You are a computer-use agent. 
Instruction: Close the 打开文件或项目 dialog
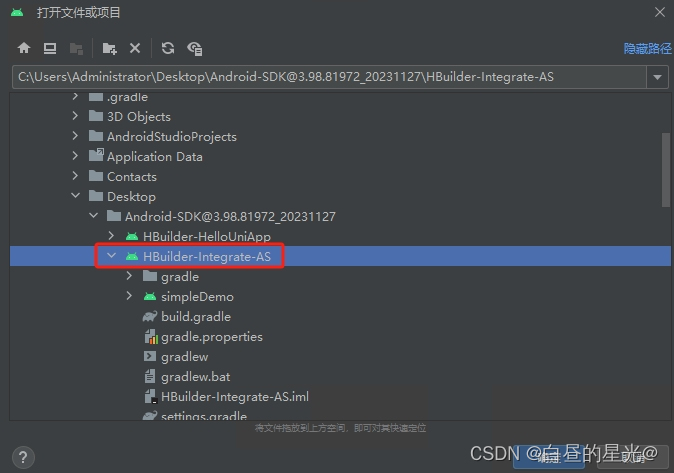(x=660, y=12)
